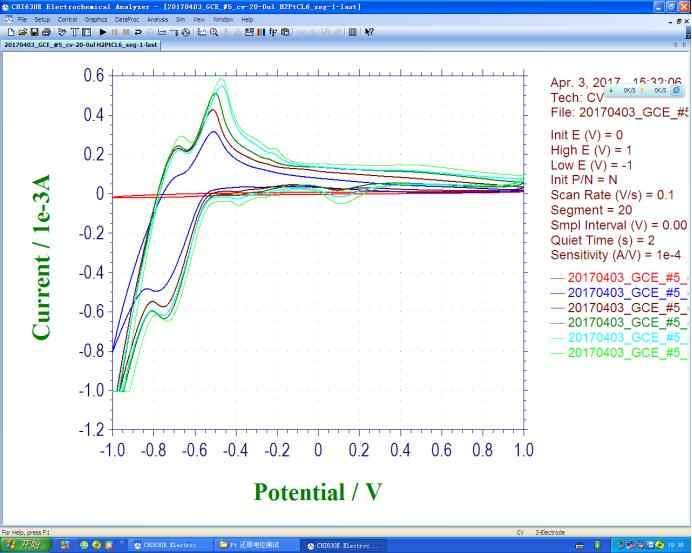692x553 pixels.
Task: Click the Stop experiment toolbar button
Action: point(126,32)
